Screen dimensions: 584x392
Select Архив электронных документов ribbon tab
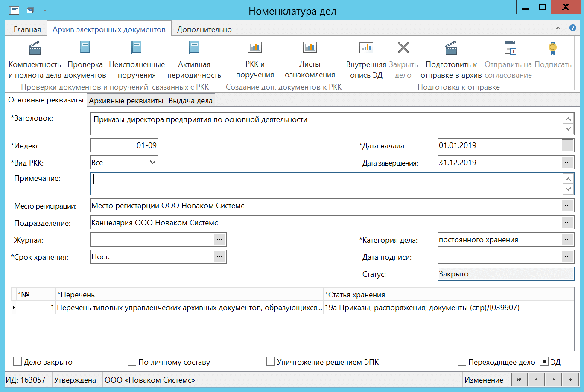click(x=109, y=29)
